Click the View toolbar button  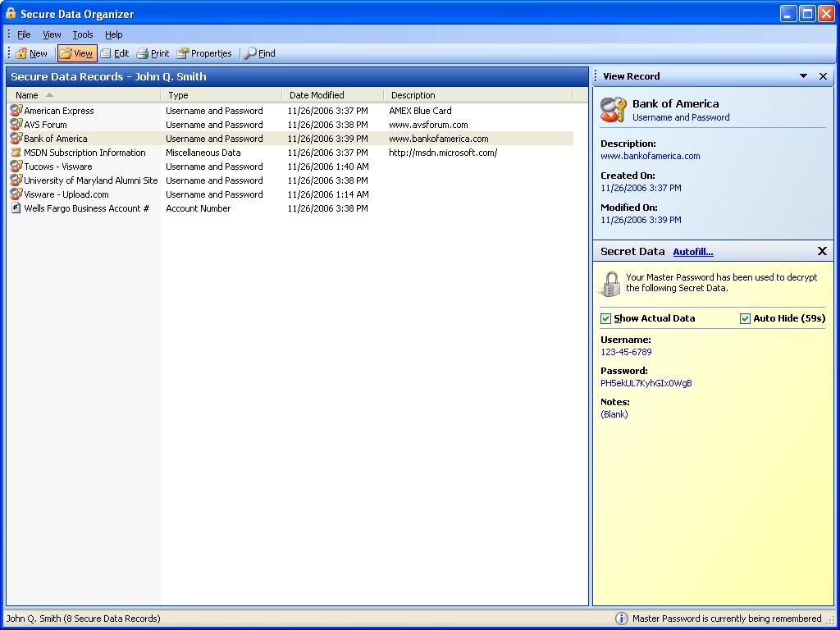[x=76, y=53]
